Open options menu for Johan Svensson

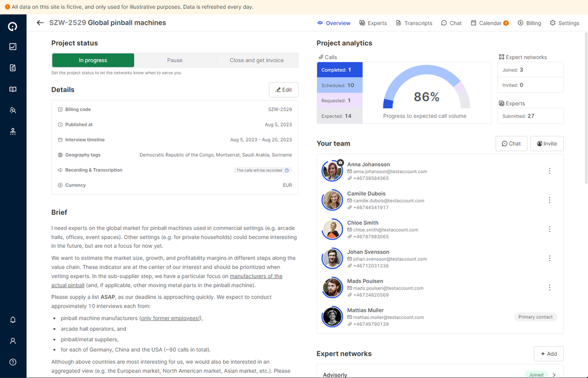tap(550, 258)
